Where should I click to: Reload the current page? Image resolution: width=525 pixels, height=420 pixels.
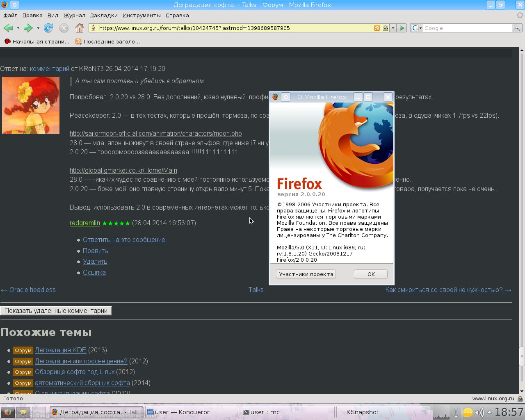pyautogui.click(x=48, y=28)
